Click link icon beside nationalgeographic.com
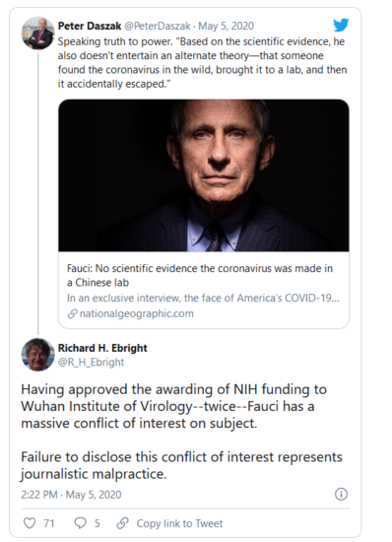 [72, 313]
